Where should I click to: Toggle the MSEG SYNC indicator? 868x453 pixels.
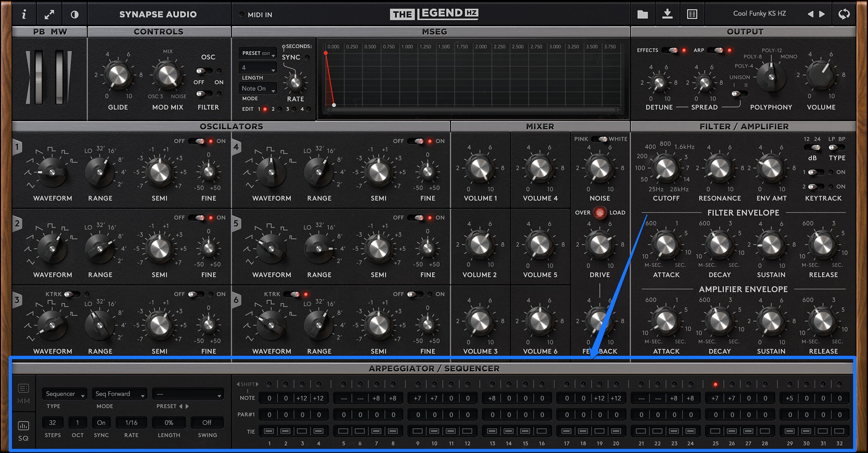(x=307, y=57)
